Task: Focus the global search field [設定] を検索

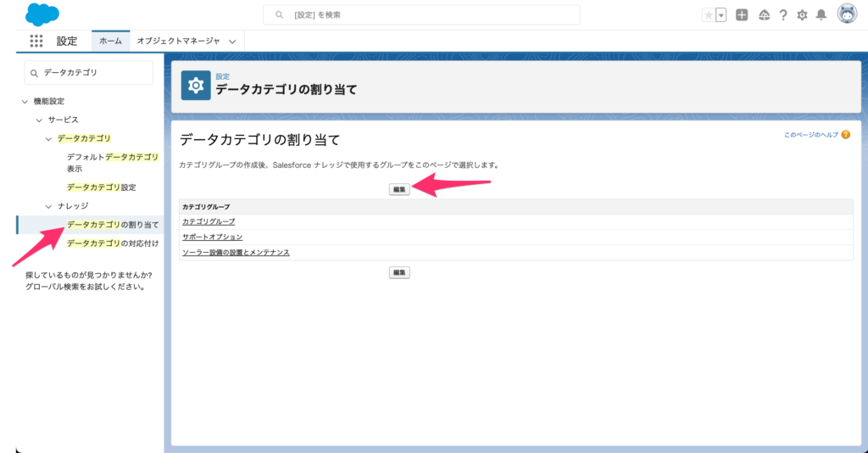Action: tap(421, 15)
